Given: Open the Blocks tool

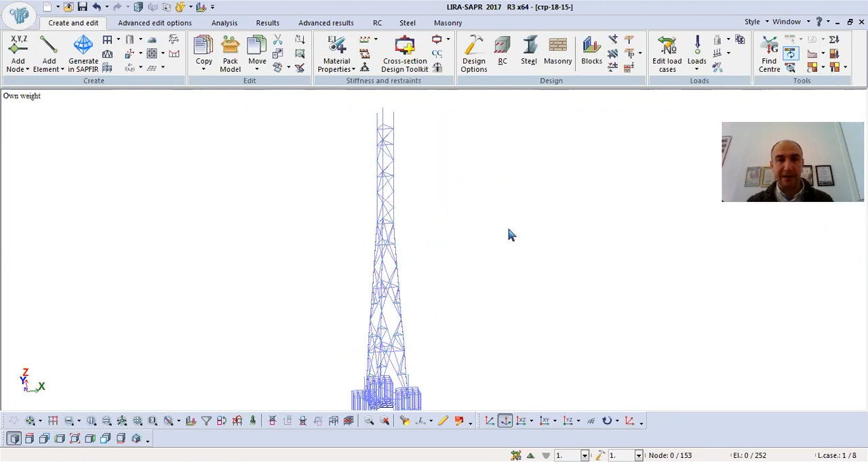Looking at the screenshot, I should pos(591,46).
